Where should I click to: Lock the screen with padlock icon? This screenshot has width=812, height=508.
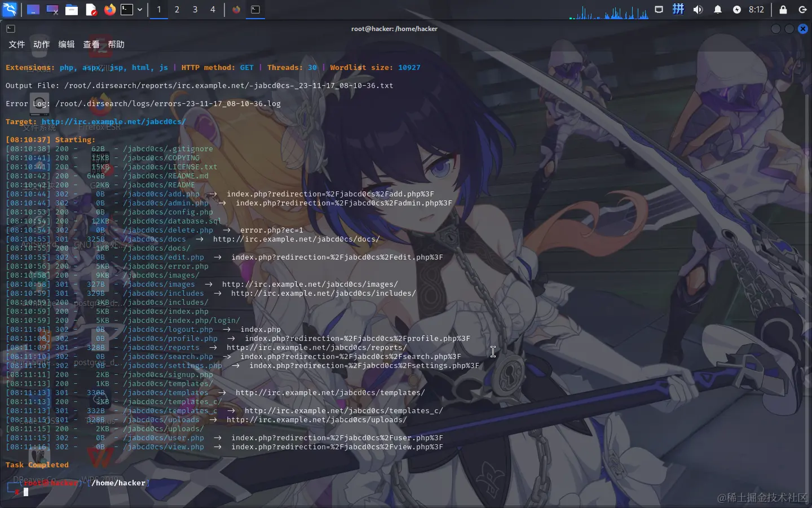(783, 10)
